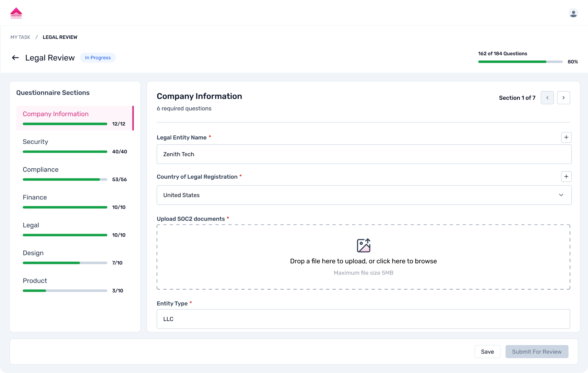Open the user profile avatar
This screenshot has width=588, height=373.
tap(573, 13)
